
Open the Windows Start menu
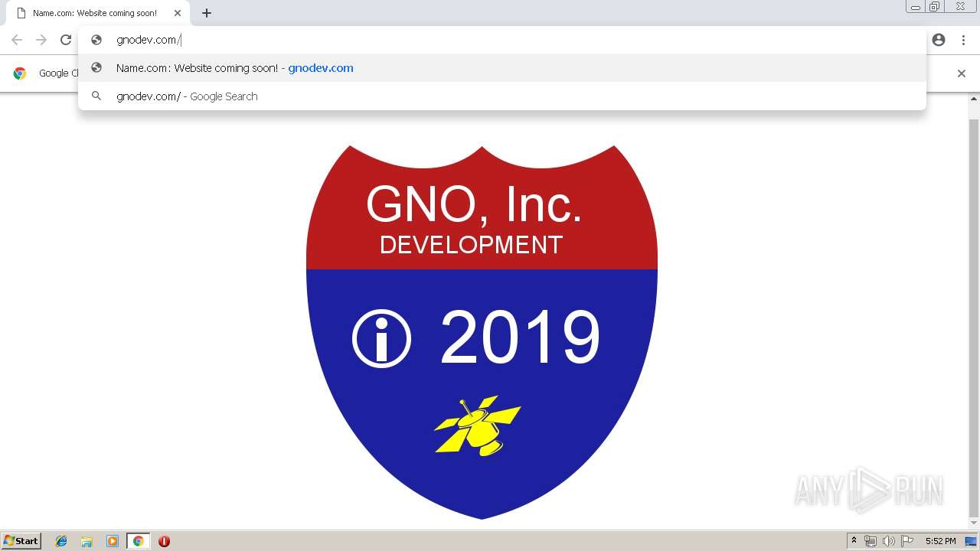click(21, 540)
